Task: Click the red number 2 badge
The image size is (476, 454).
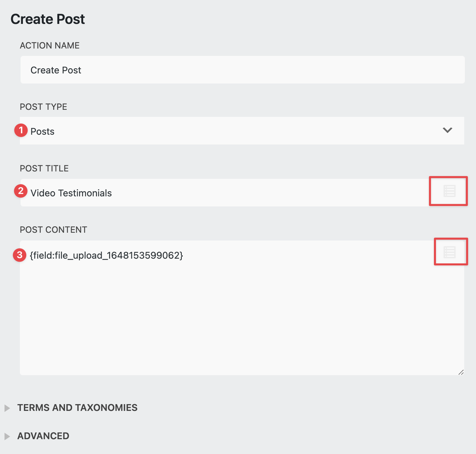Action: pyautogui.click(x=21, y=191)
